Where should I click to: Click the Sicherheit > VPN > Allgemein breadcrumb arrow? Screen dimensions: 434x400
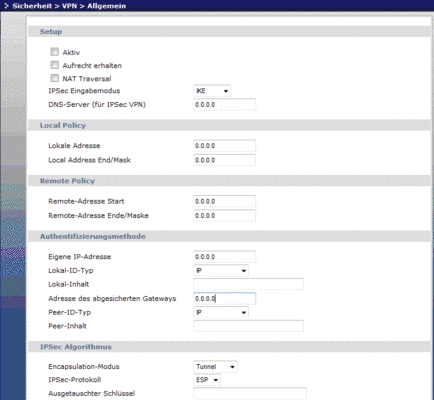6,6
